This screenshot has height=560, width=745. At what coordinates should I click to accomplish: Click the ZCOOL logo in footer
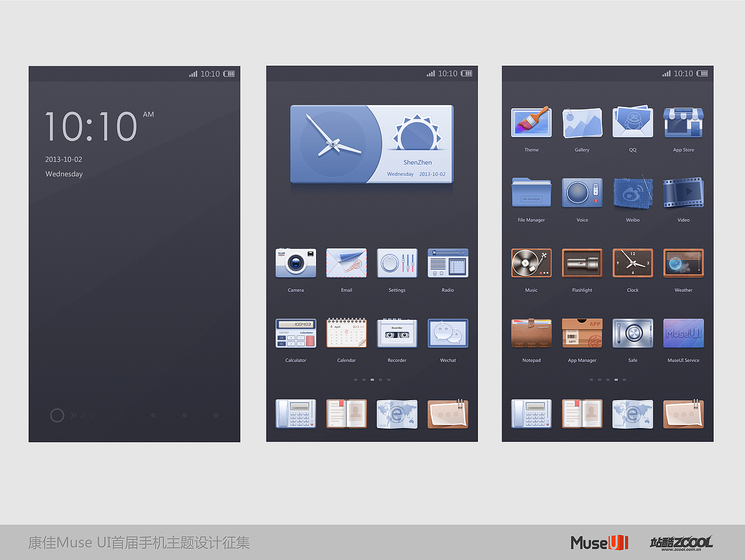click(x=681, y=543)
